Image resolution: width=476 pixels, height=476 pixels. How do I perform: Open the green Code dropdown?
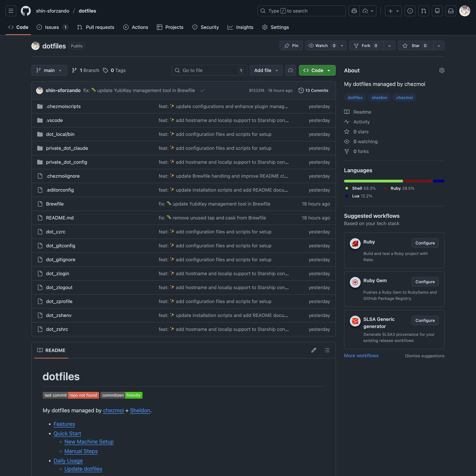(x=317, y=70)
